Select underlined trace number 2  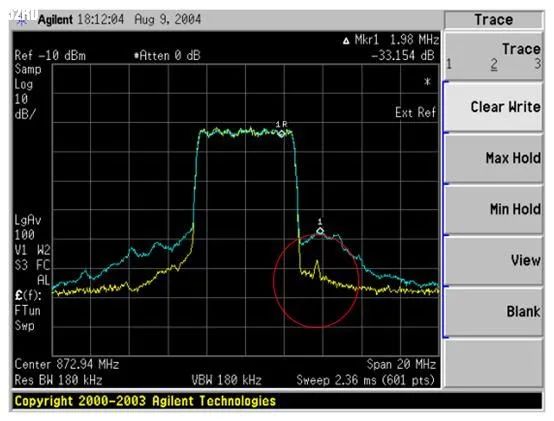494,65
